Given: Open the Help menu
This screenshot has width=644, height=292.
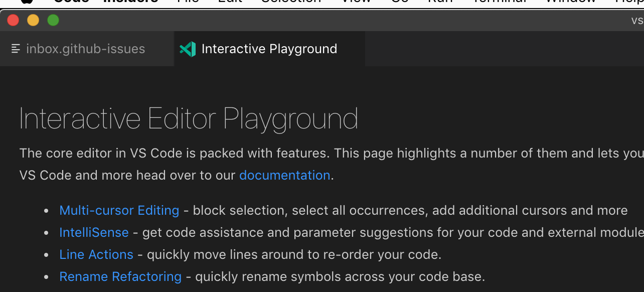Looking at the screenshot, I should (630, 2).
